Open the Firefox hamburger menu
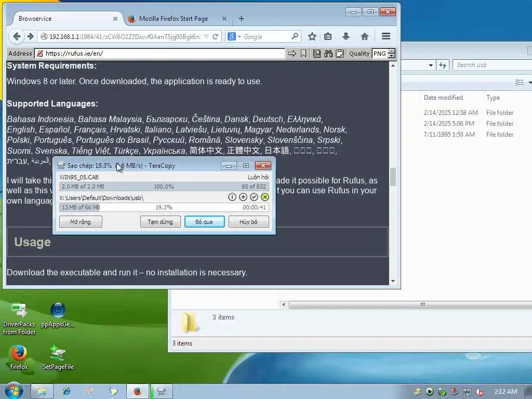 (x=386, y=36)
